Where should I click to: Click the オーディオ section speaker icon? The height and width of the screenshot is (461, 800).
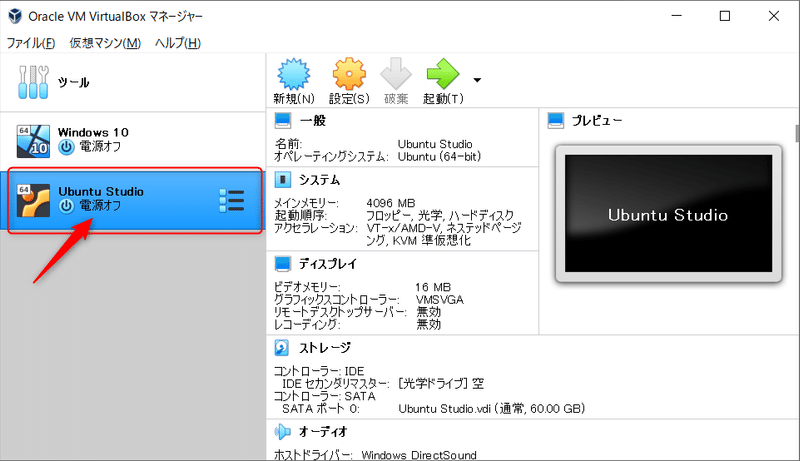282,432
